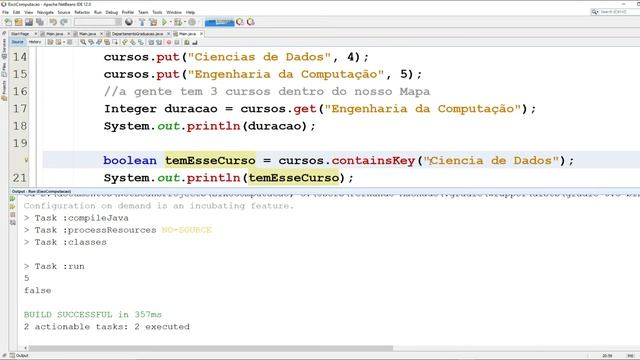Click "NO-SOURCE" text in the output

(187, 230)
